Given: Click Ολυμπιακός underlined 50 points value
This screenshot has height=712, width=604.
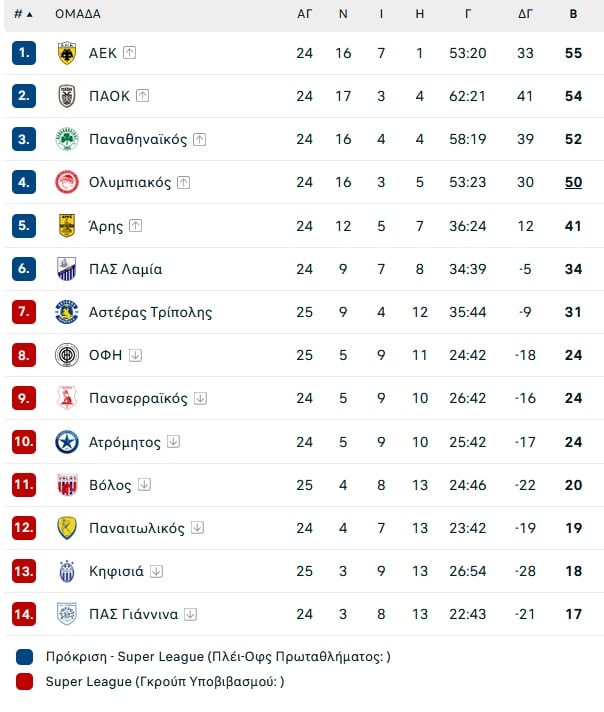Looking at the screenshot, I should click(573, 182).
